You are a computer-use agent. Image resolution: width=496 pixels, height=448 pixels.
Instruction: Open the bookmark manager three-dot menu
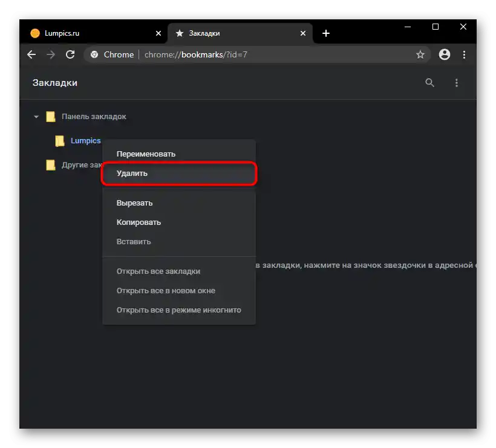[x=457, y=83]
